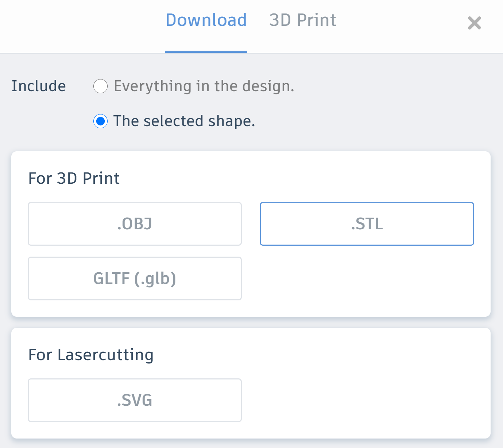Screen dimensions: 503x448
Task: Toggle selection to export only selected shape
Action: 100,121
